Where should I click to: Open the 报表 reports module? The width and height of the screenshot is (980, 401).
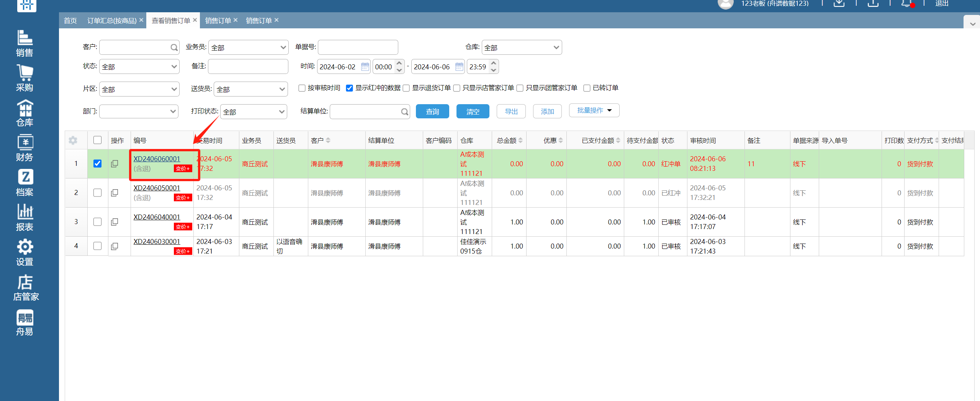pos(25,218)
